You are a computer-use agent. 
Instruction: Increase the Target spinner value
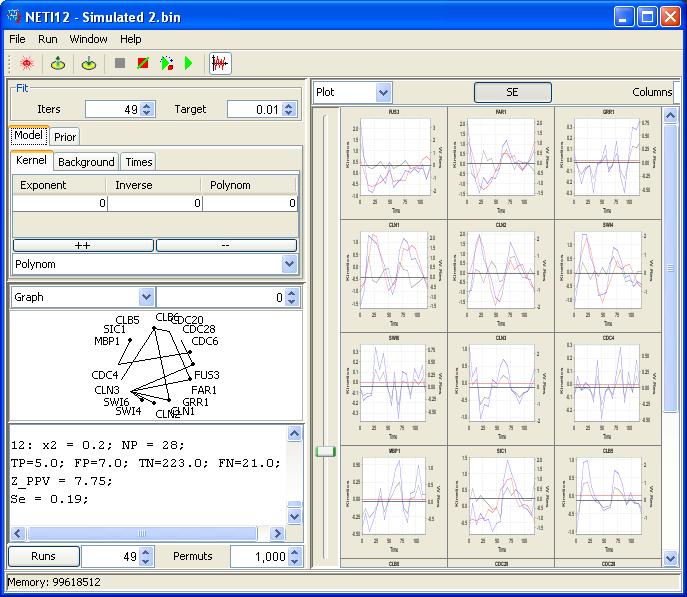[289, 106]
